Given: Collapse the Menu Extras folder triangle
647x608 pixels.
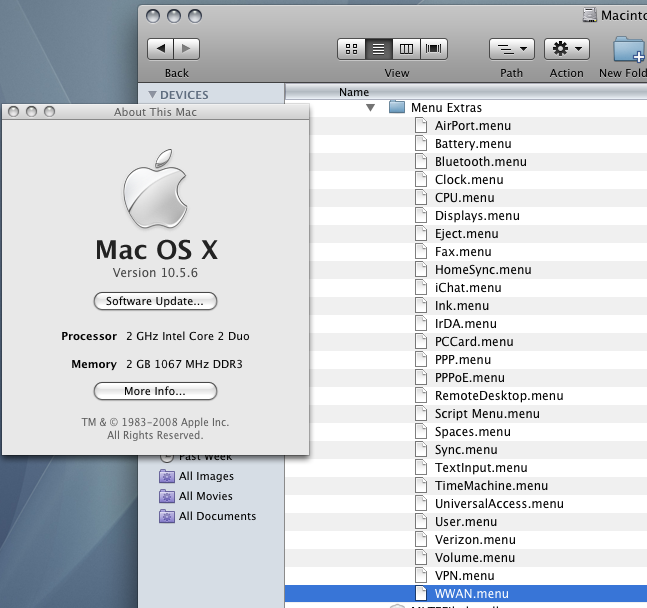Looking at the screenshot, I should click(371, 108).
